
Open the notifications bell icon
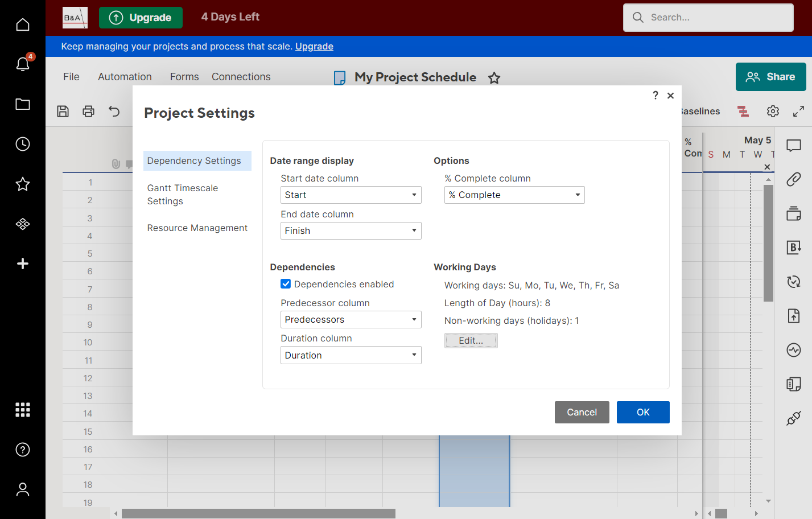[x=23, y=64]
